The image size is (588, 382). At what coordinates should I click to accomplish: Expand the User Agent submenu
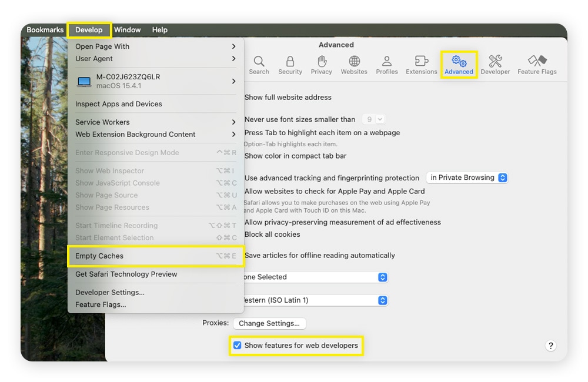point(156,59)
